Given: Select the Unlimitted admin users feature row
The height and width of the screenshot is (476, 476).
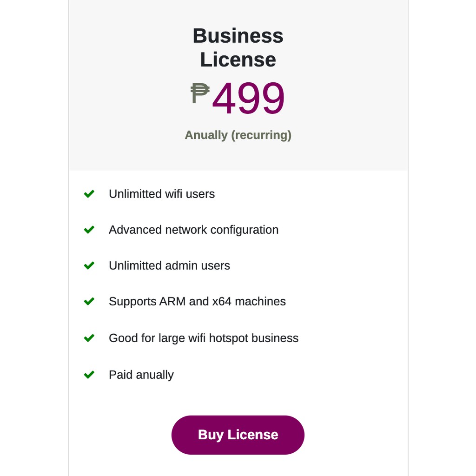Looking at the screenshot, I should (x=169, y=265).
